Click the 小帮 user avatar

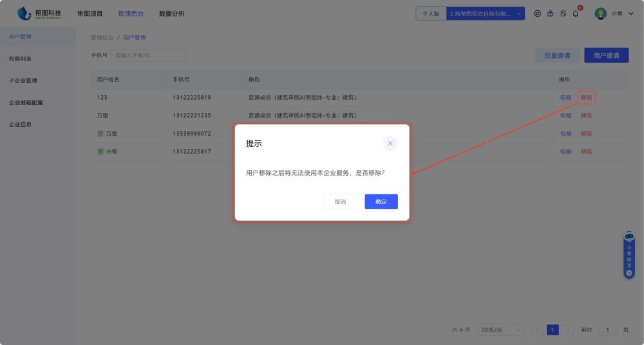(x=601, y=14)
